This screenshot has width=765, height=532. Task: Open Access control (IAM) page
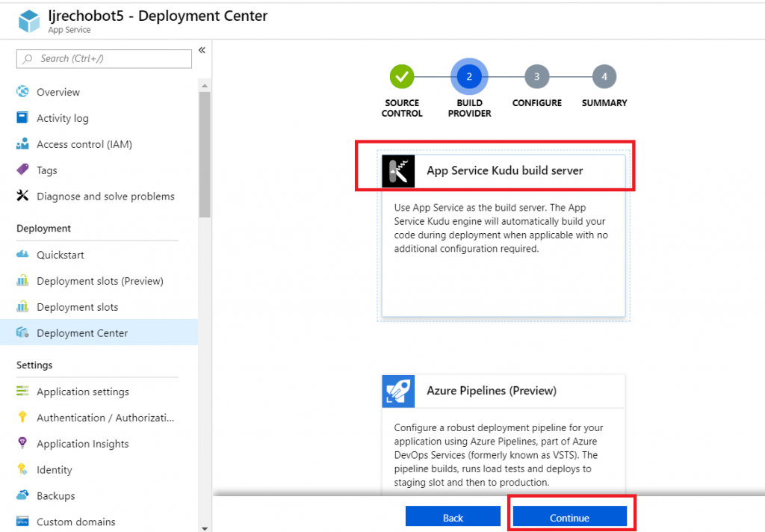pos(99,144)
